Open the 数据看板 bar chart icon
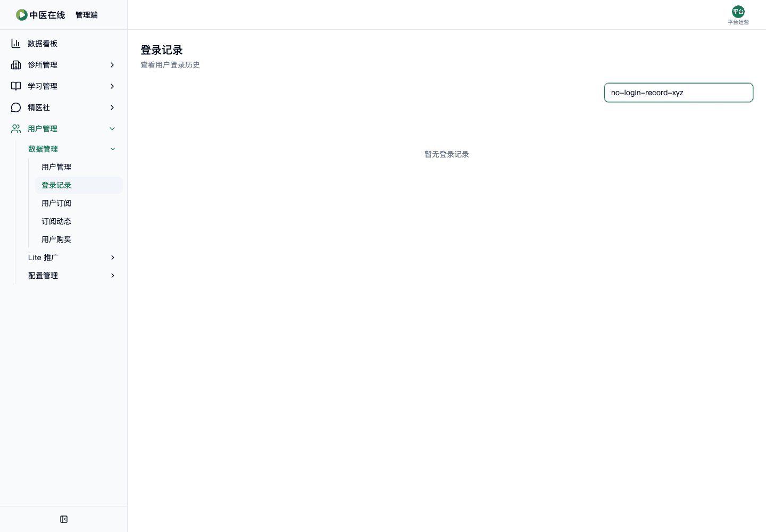The height and width of the screenshot is (532, 766). coord(16,44)
